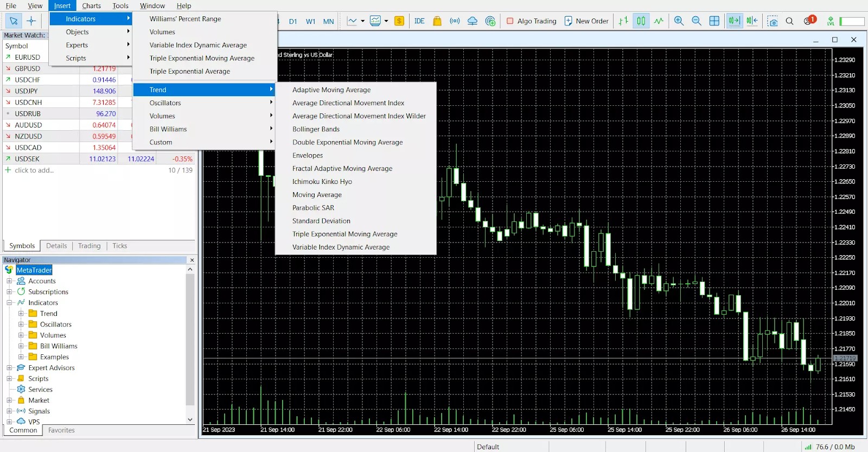Expand the Oscillators folder in Navigator
Viewport: 868px width, 452px height.
pyautogui.click(x=21, y=324)
